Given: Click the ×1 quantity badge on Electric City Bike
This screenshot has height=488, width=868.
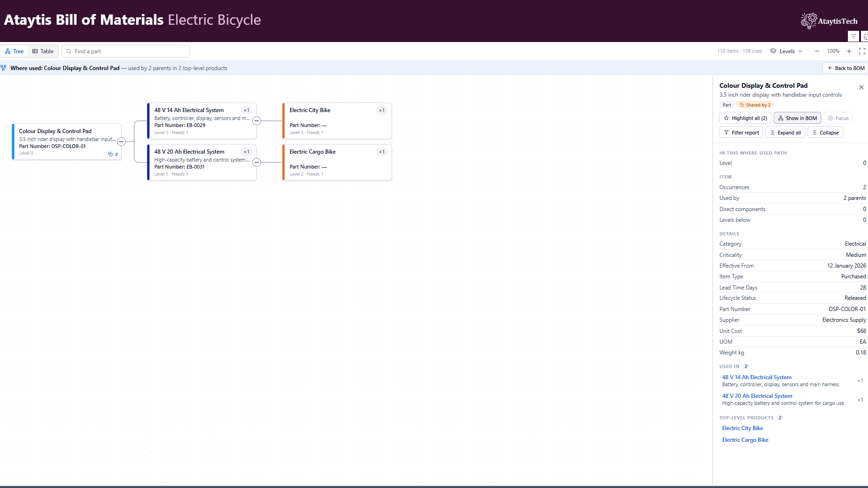Looking at the screenshot, I should click(382, 111).
